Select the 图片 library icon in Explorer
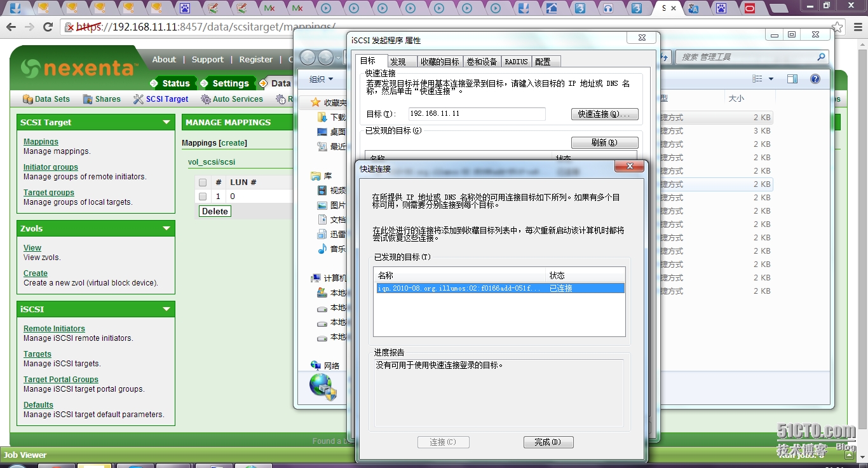The height and width of the screenshot is (468, 868). click(x=322, y=205)
